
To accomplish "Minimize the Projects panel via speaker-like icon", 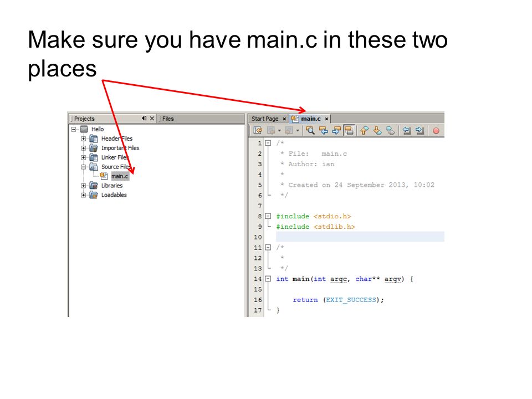I will 144,119.
